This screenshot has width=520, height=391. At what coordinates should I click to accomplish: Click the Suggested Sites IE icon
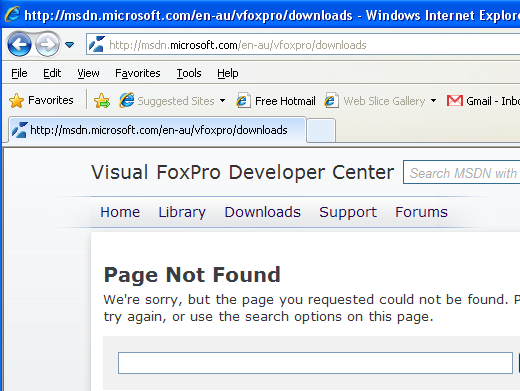pos(127,100)
